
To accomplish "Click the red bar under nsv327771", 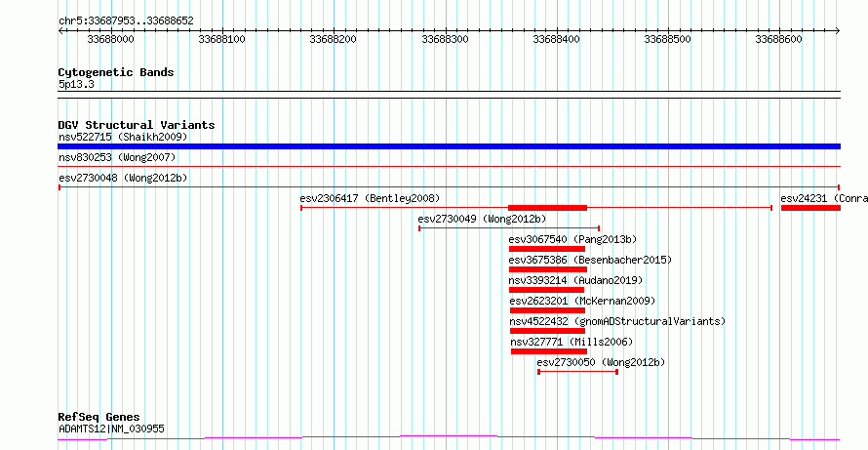I will coord(548,351).
